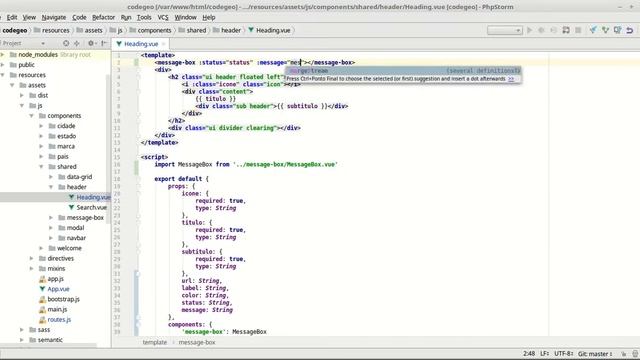Click UTF-8 encoding in status bar
Image resolution: width=640 pixels, height=360 pixels.
tap(564, 354)
